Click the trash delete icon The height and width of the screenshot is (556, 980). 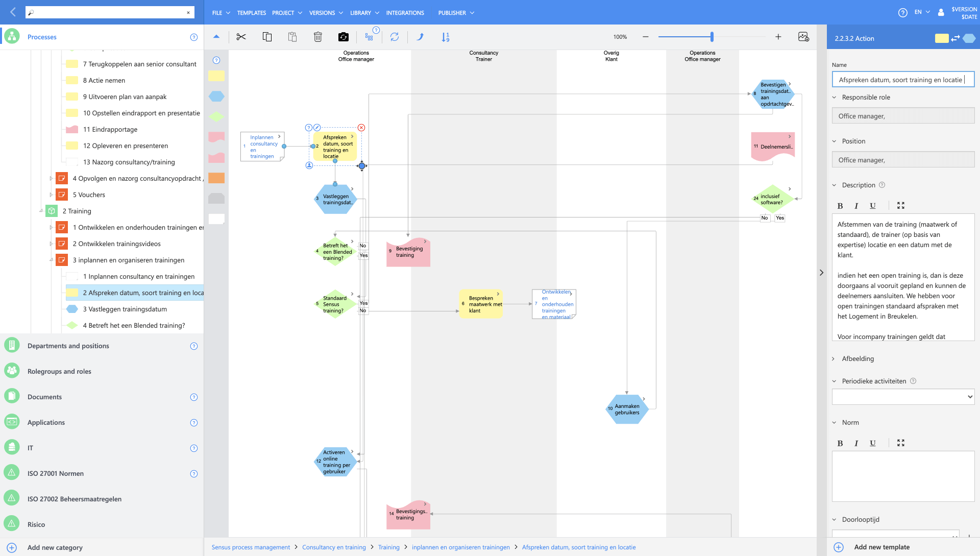coord(318,37)
